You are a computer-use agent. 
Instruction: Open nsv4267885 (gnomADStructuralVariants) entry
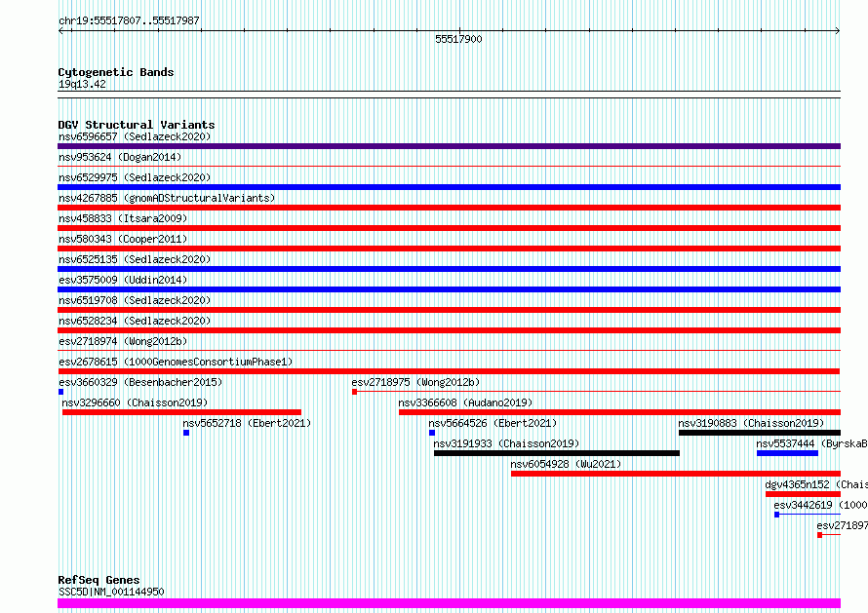click(167, 198)
